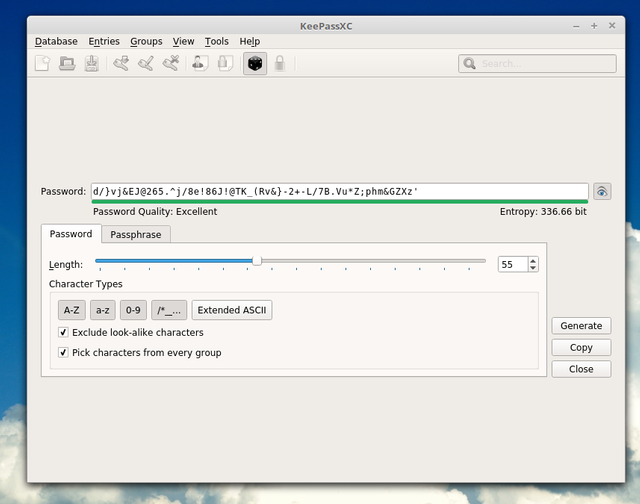
Task: Open the Entries menu
Action: 104,41
